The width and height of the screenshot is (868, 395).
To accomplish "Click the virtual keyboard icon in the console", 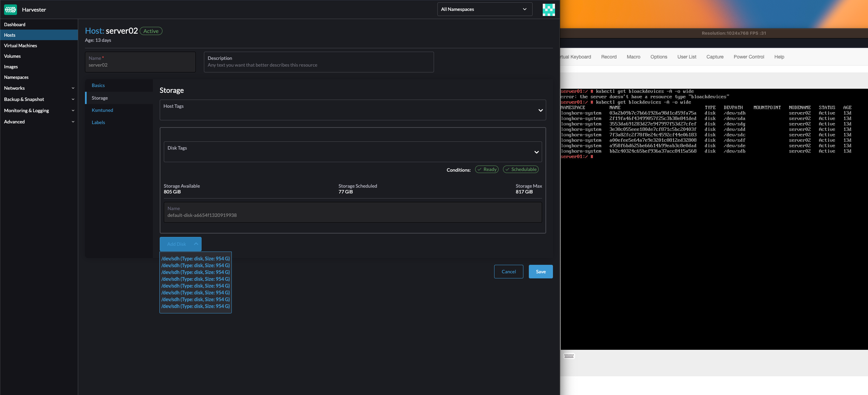I will coord(569,355).
